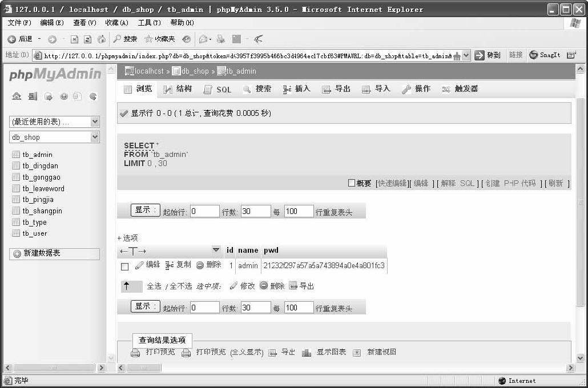This screenshot has width=588, height=388.
Task: Click the Mail icon in IE toolbar
Action: 204,39
